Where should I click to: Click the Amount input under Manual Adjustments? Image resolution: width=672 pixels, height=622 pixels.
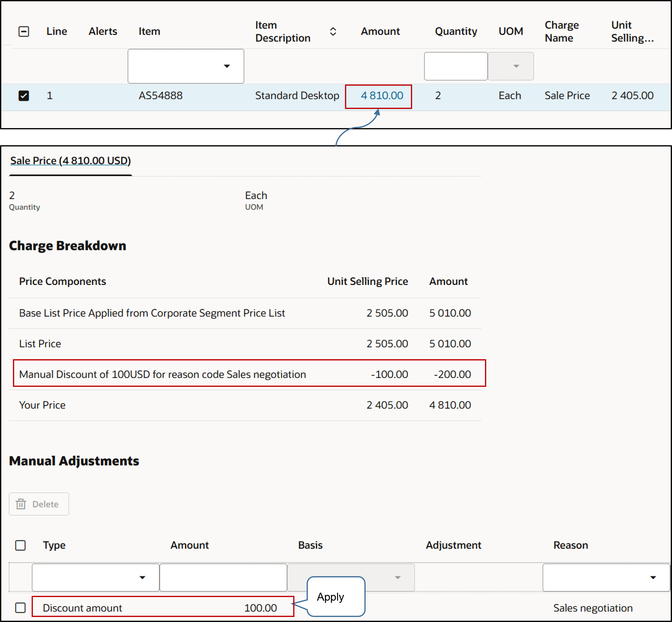click(223, 578)
